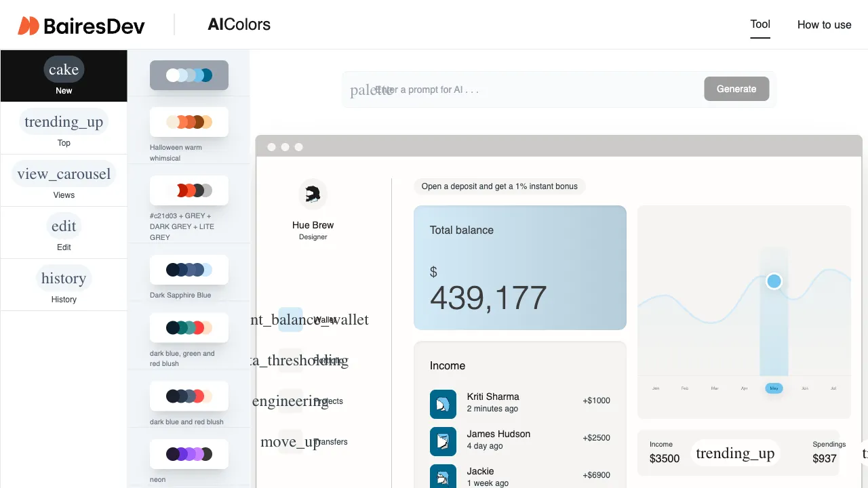Viewport: 868px width, 488px height.
Task: Select the Wallet icon in preview sidebar
Action: [x=290, y=320]
